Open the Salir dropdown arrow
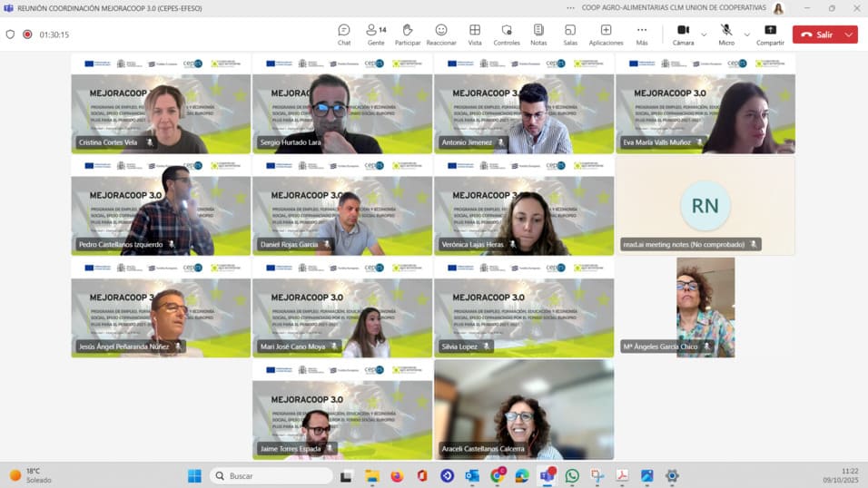 [849, 34]
